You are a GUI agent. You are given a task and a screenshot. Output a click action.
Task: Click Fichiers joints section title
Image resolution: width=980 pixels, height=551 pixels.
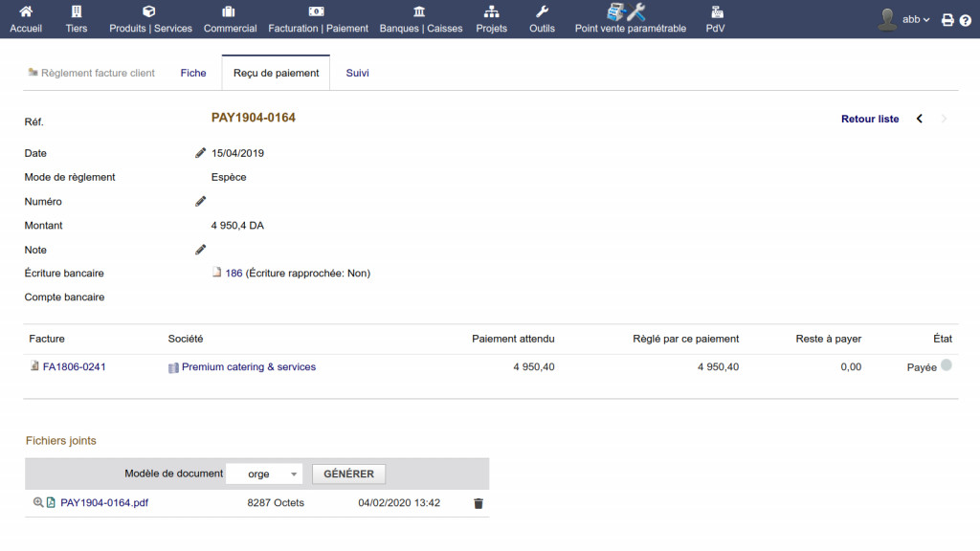point(60,440)
